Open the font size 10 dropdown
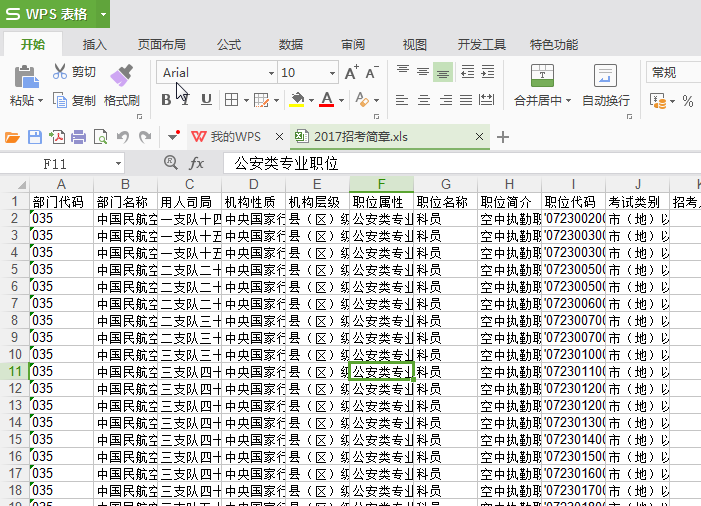The image size is (701, 506). click(332, 73)
